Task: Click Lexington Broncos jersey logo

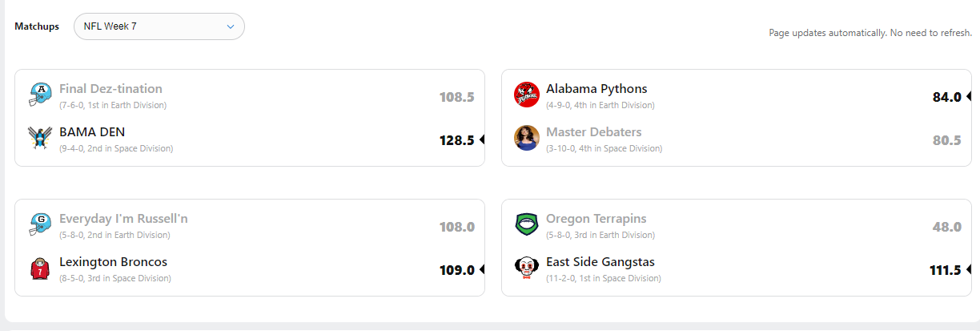Action: pos(39,268)
